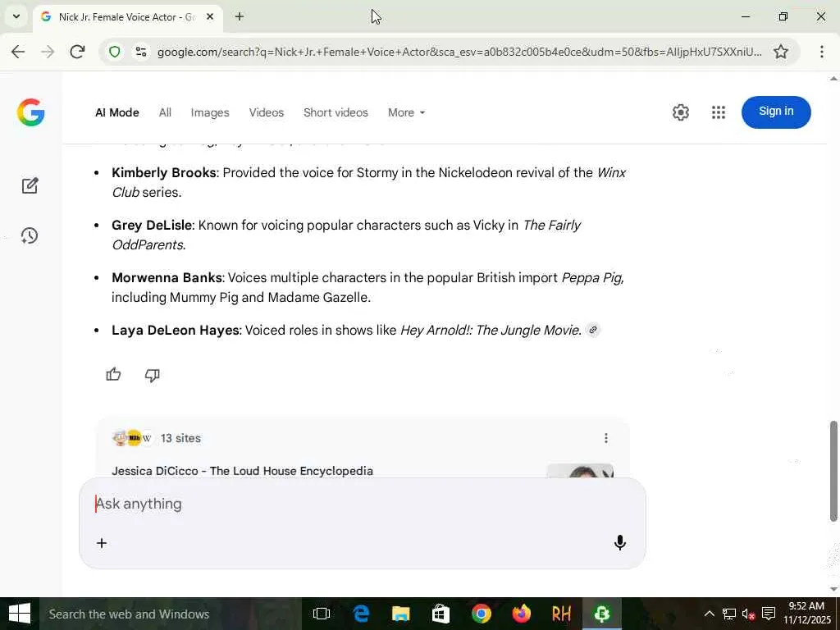Image resolution: width=840 pixels, height=630 pixels.
Task: Open the link icon after Hey Arnold entry
Action: coord(592,330)
